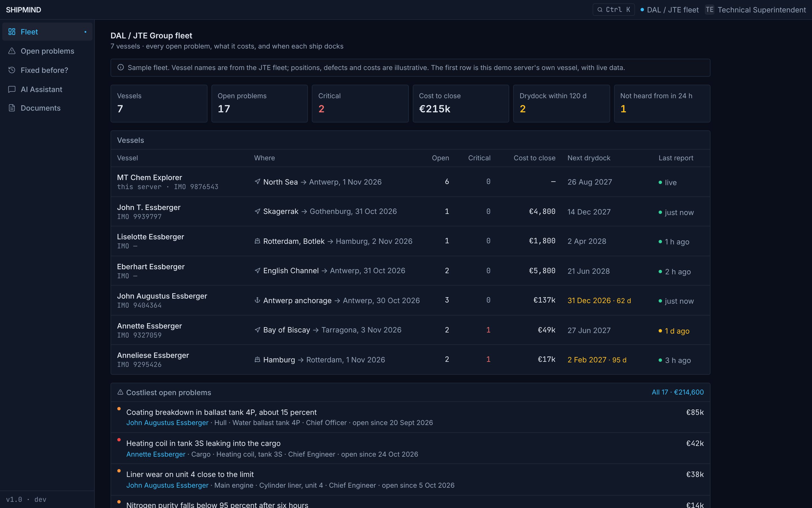Click the 2 Feb 2027 · 95 d drydock date
The height and width of the screenshot is (508, 812).
tap(597, 360)
